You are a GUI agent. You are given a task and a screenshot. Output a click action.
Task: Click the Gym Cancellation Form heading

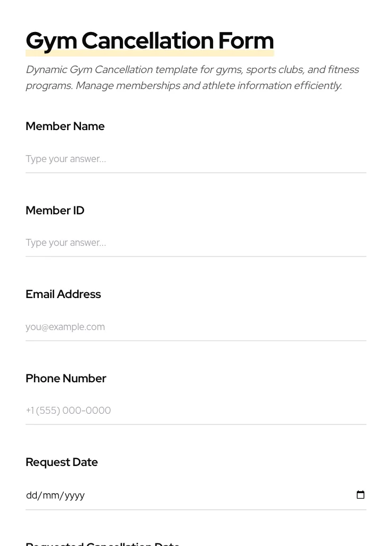coord(150,41)
